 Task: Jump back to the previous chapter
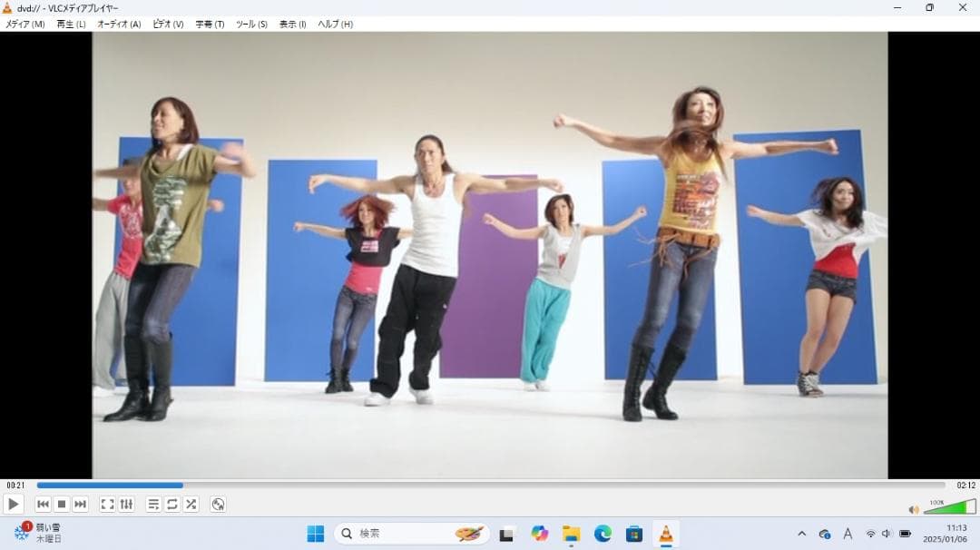click(x=43, y=504)
